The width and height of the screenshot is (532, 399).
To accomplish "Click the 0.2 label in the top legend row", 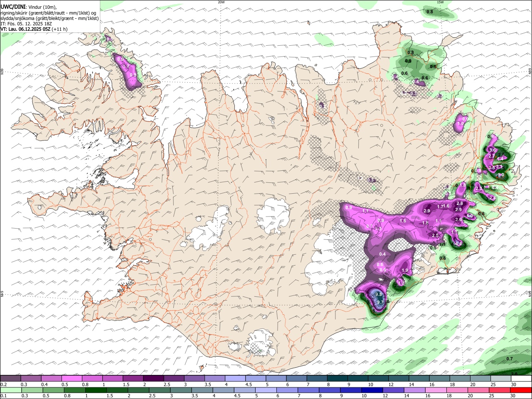I will pyautogui.click(x=4, y=384).
